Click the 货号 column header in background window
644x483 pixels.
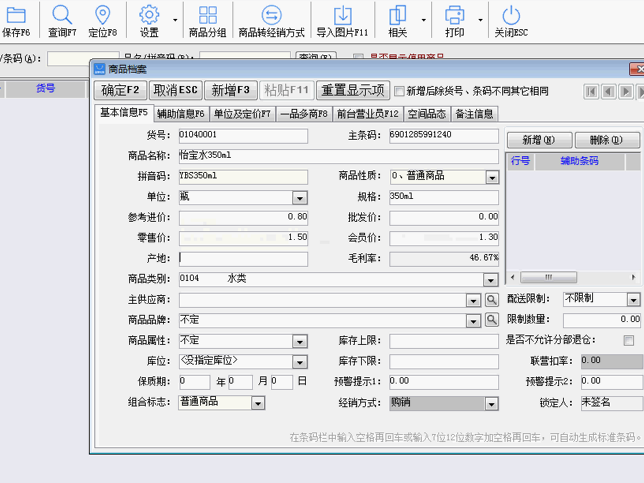click(x=46, y=88)
